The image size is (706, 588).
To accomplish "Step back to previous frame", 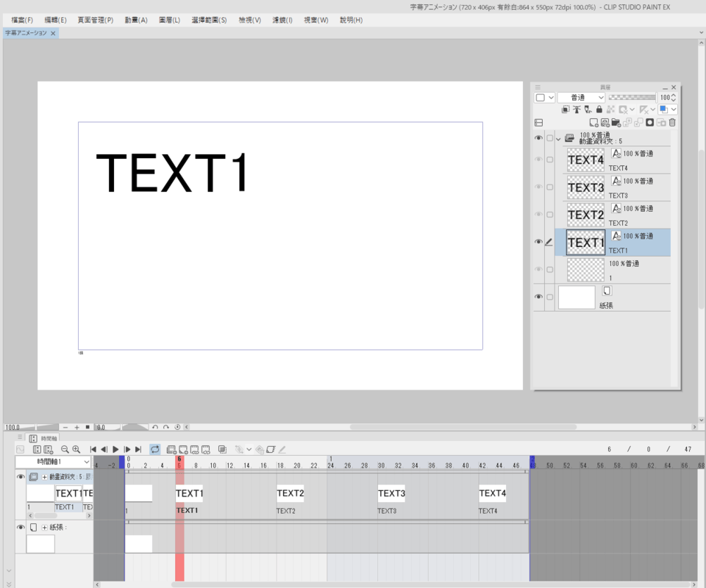I will (104, 449).
